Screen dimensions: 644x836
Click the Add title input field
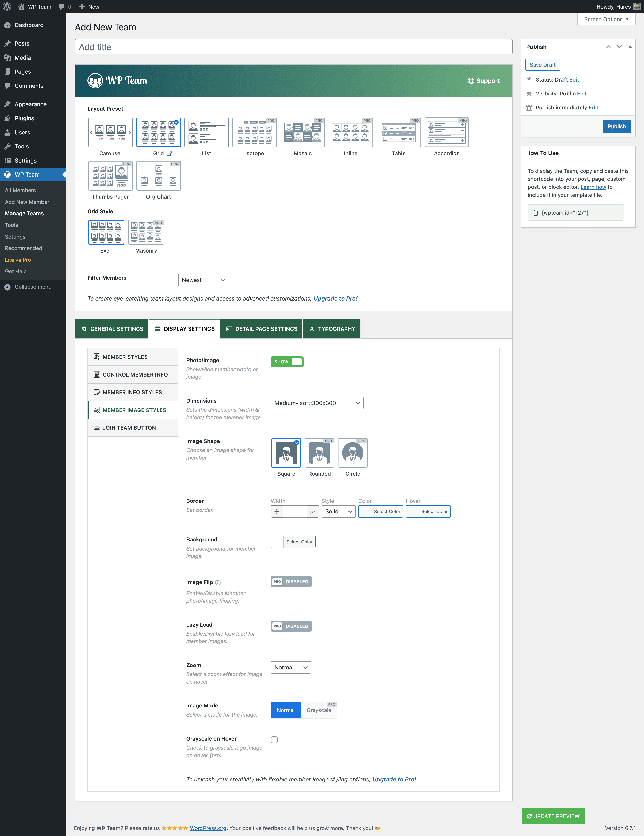pos(293,47)
